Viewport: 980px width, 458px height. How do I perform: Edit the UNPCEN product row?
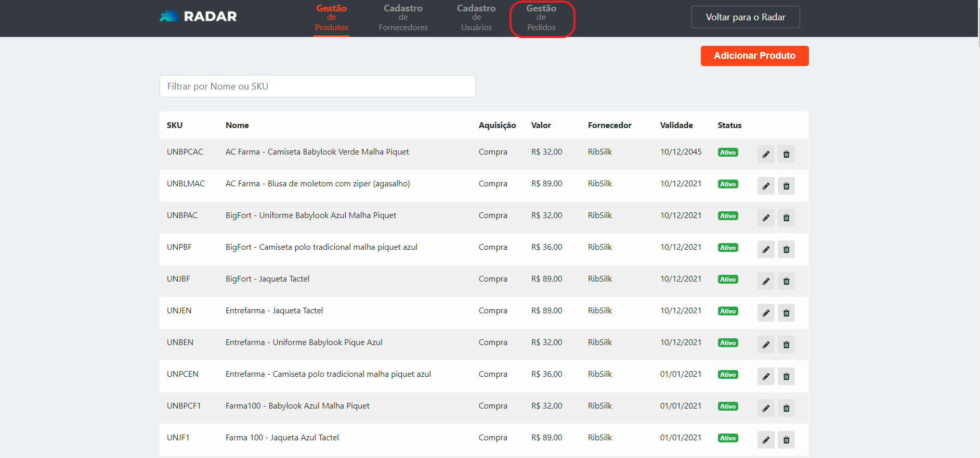pyautogui.click(x=765, y=376)
